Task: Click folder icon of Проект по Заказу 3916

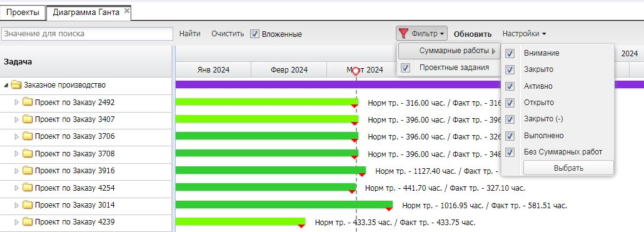Action: [x=28, y=171]
